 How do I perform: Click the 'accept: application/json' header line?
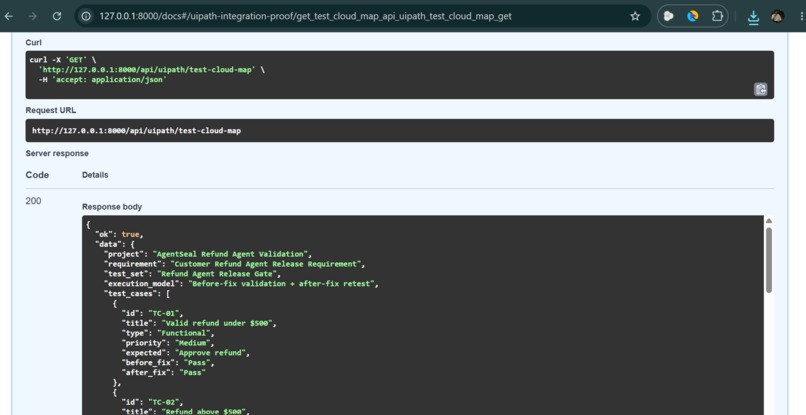[103, 79]
